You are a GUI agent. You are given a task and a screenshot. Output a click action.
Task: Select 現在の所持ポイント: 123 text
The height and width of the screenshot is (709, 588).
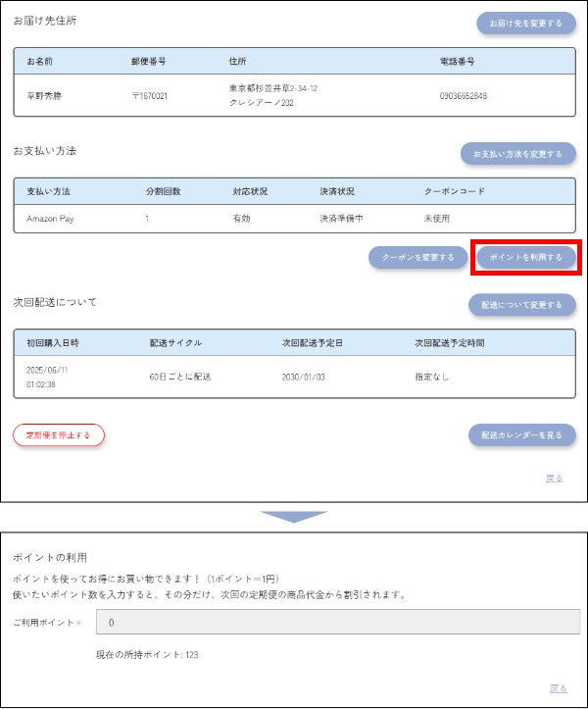(x=147, y=654)
